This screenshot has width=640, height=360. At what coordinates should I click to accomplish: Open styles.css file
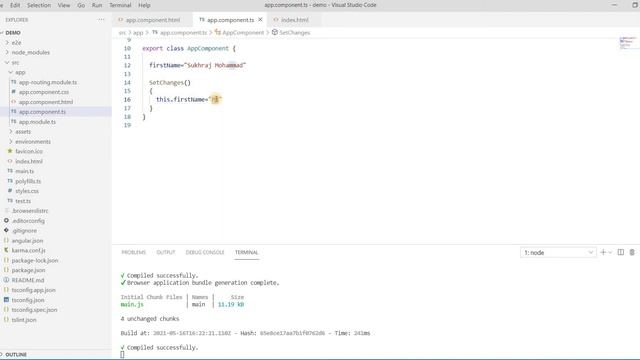[x=27, y=191]
